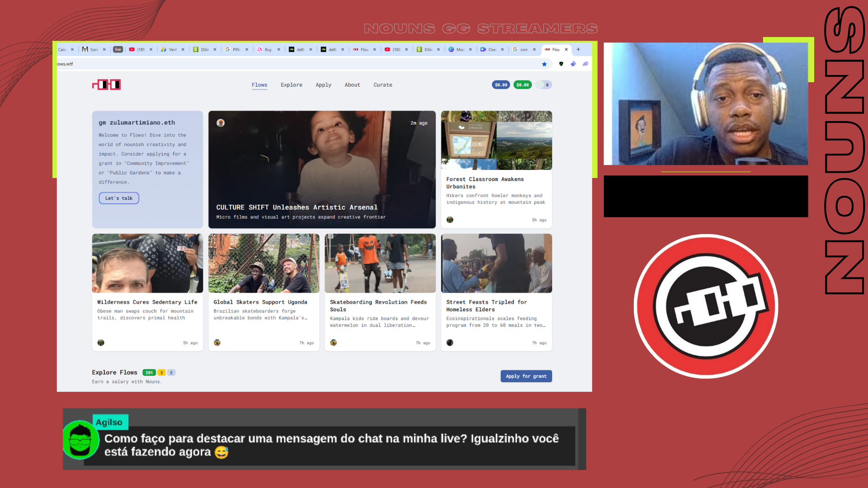Screen dimensions: 868x488
Task: Click the Flows pixel-glasses logo
Action: [107, 84]
